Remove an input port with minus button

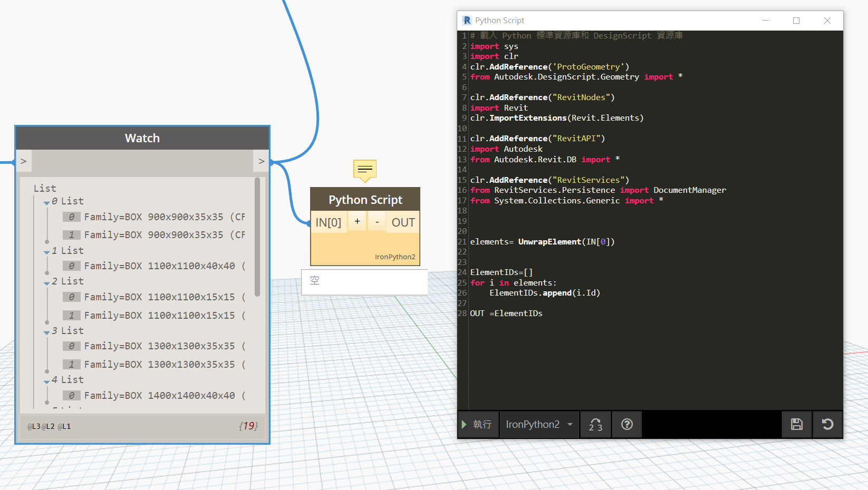(x=377, y=222)
